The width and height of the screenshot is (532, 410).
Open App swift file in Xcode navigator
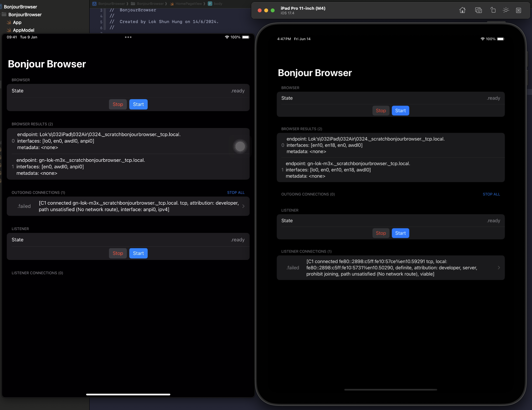tap(17, 22)
